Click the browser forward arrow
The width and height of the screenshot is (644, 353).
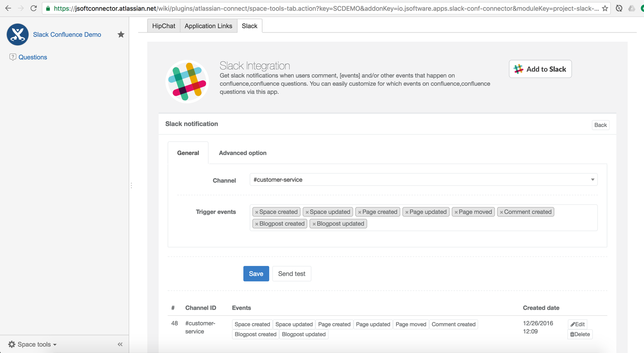tap(21, 8)
